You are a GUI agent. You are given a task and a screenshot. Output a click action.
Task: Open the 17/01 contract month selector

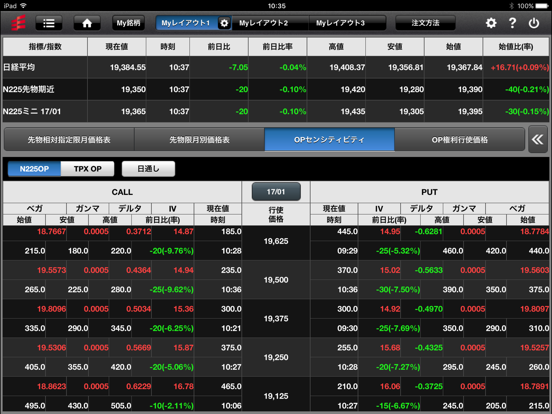[x=276, y=192]
